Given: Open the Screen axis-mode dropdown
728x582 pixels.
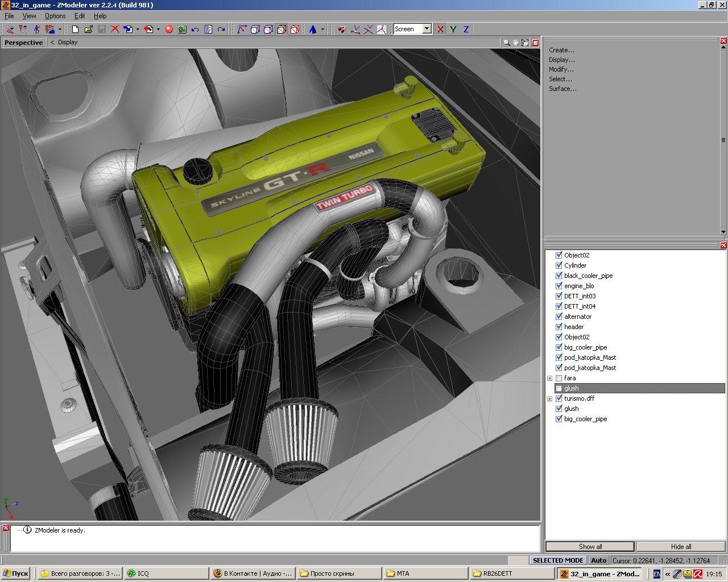Looking at the screenshot, I should point(427,29).
